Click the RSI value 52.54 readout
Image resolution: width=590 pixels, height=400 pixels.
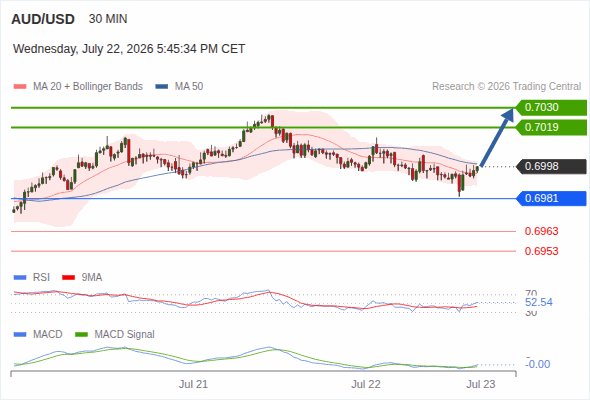point(539,303)
